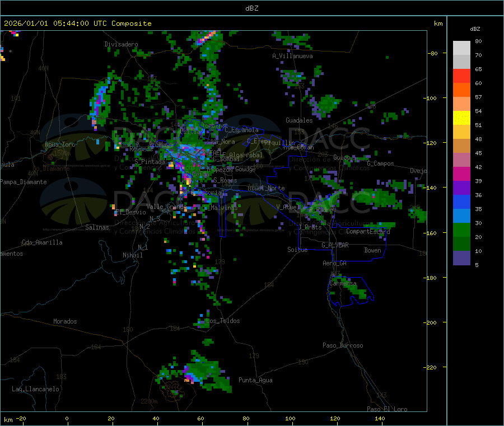Click the dBZ heading above the color legend
Screen dimensions: 504x426
tap(475, 29)
